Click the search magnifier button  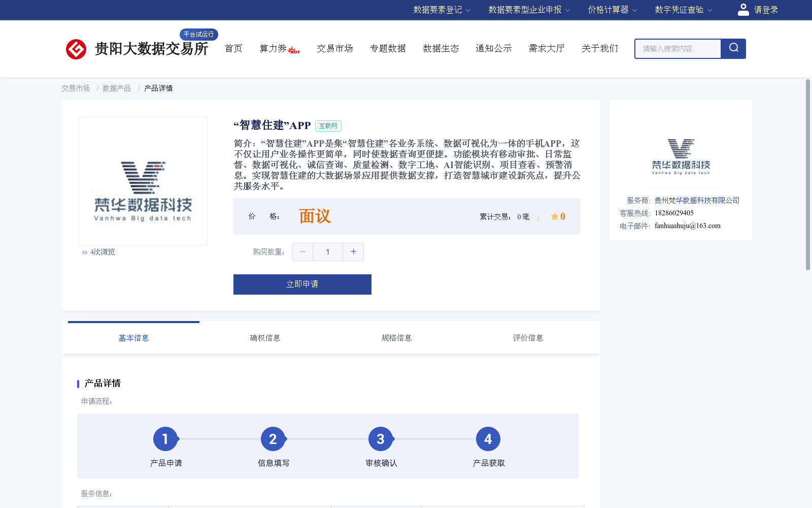733,49
